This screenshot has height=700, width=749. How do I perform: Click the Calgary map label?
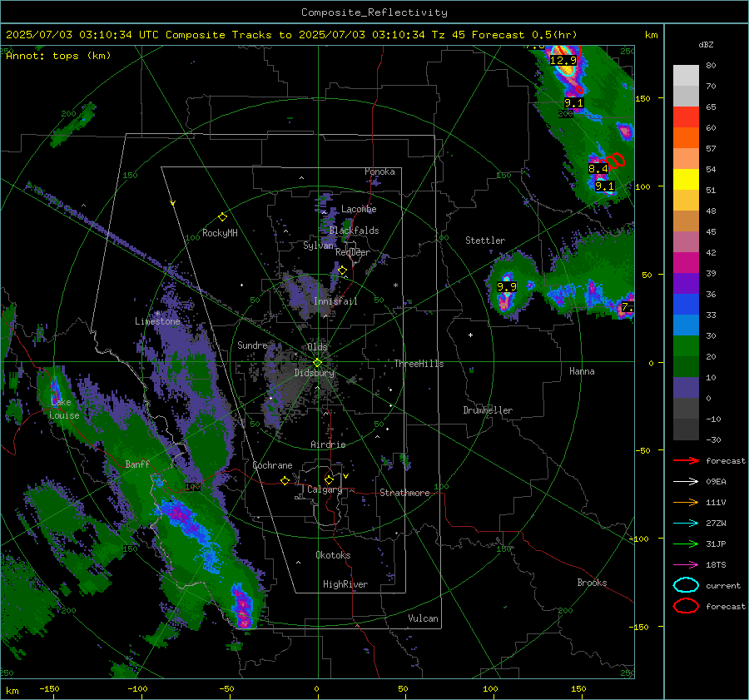click(325, 489)
